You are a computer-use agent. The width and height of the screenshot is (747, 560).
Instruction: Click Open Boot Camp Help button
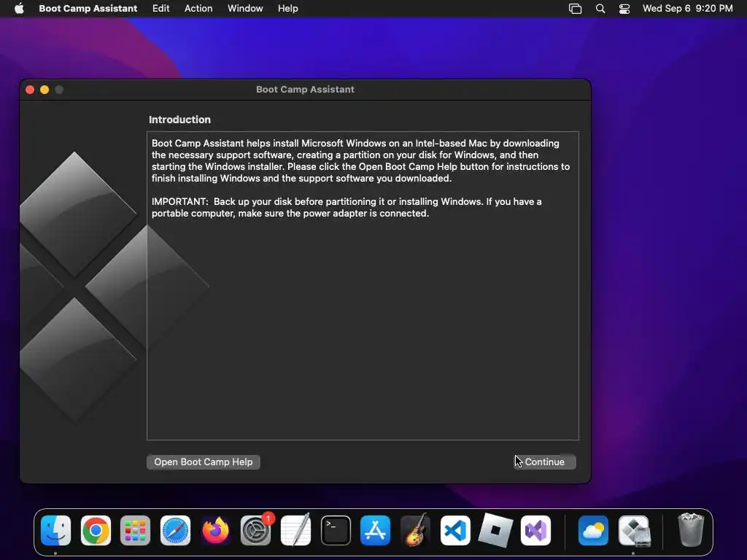tap(204, 462)
